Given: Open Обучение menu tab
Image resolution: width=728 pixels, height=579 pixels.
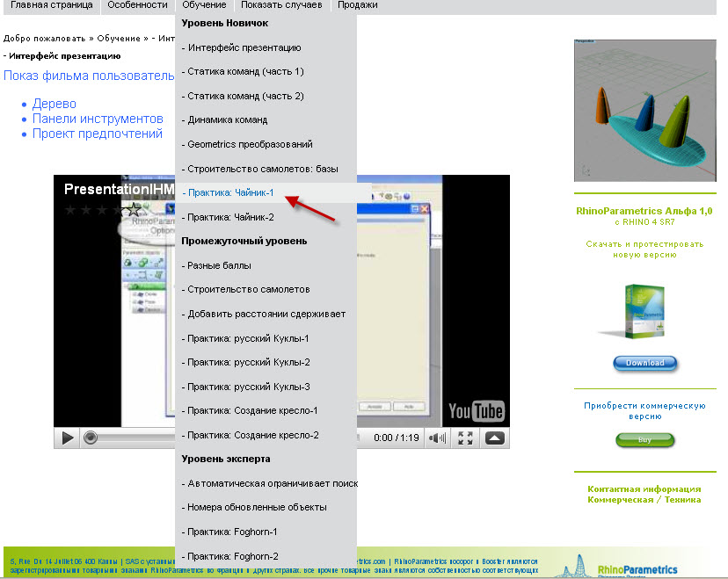Looking at the screenshot, I should [204, 5].
